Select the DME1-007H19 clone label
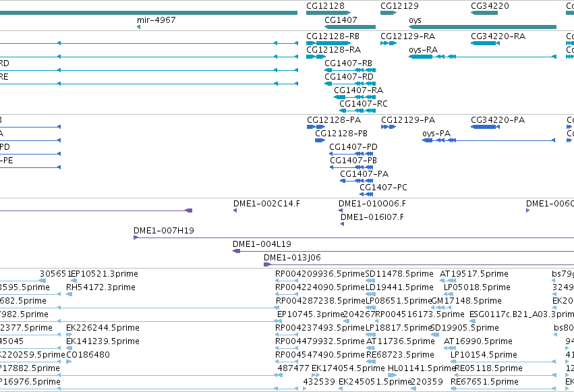574x392 pixels. tap(164, 231)
